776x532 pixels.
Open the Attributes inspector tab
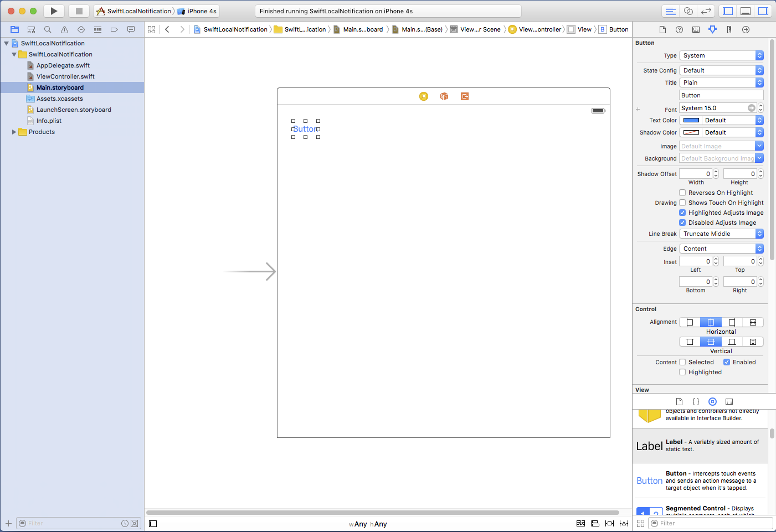(712, 29)
